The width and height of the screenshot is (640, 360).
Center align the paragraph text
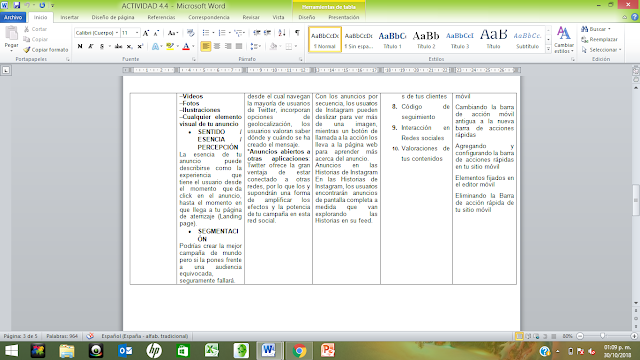pyautogui.click(x=217, y=46)
